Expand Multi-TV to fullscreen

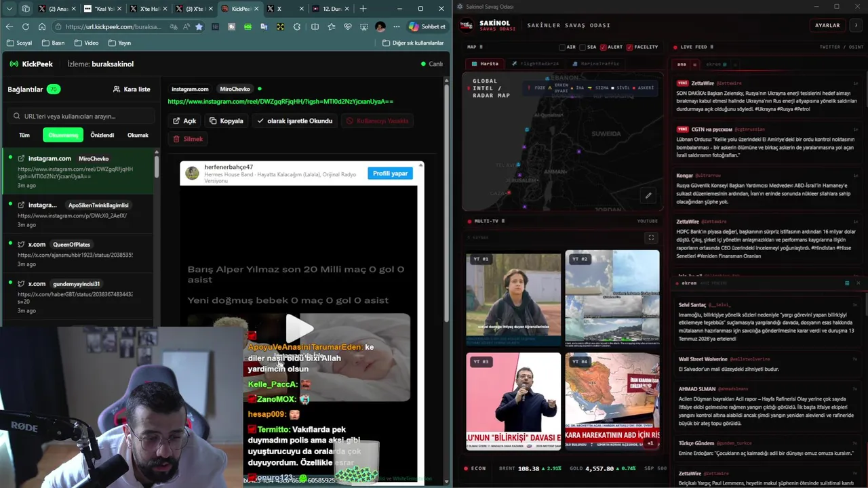pos(651,237)
